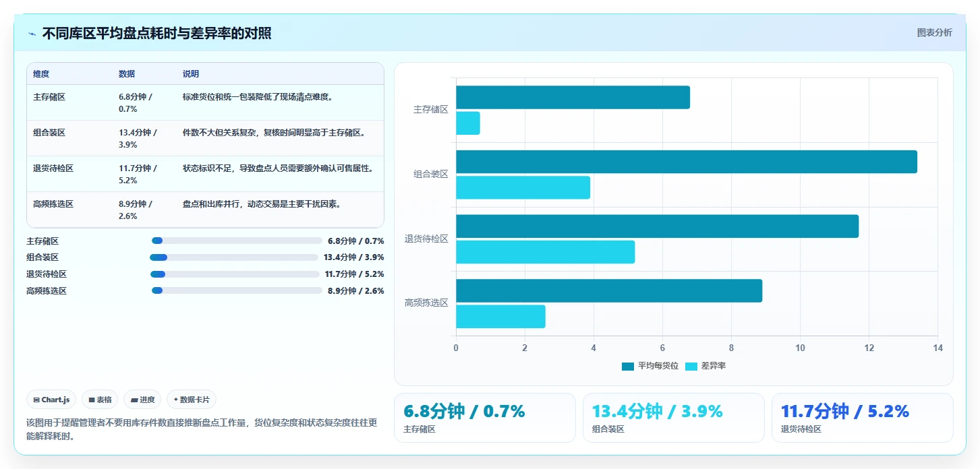This screenshot has width=980, height=469.
Task: Select the Chart.js tag chip
Action: click(x=52, y=400)
